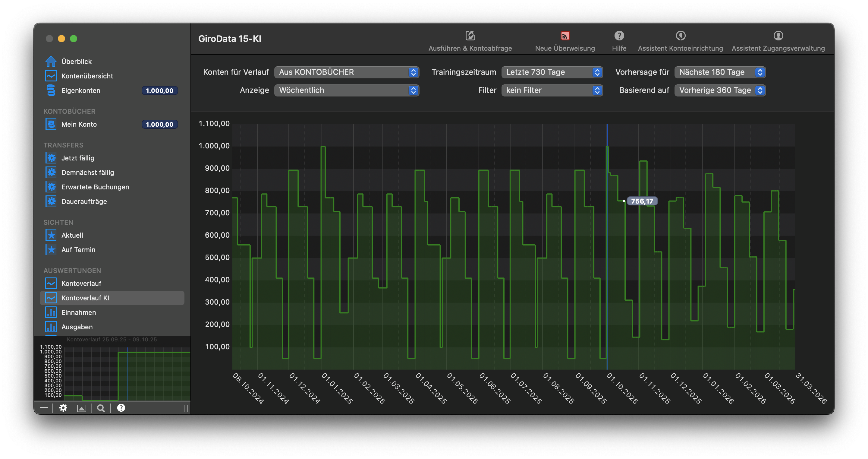This screenshot has width=868, height=459.
Task: Click the magnifier search icon at the sidebar bottom
Action: [x=101, y=408]
